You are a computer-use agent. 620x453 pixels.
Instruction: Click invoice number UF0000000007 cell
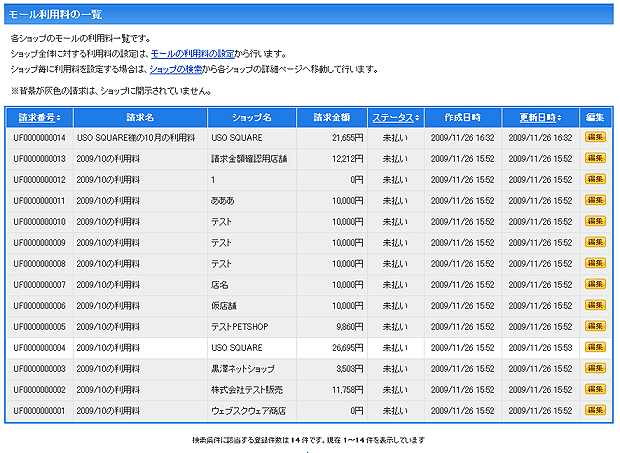[40, 285]
